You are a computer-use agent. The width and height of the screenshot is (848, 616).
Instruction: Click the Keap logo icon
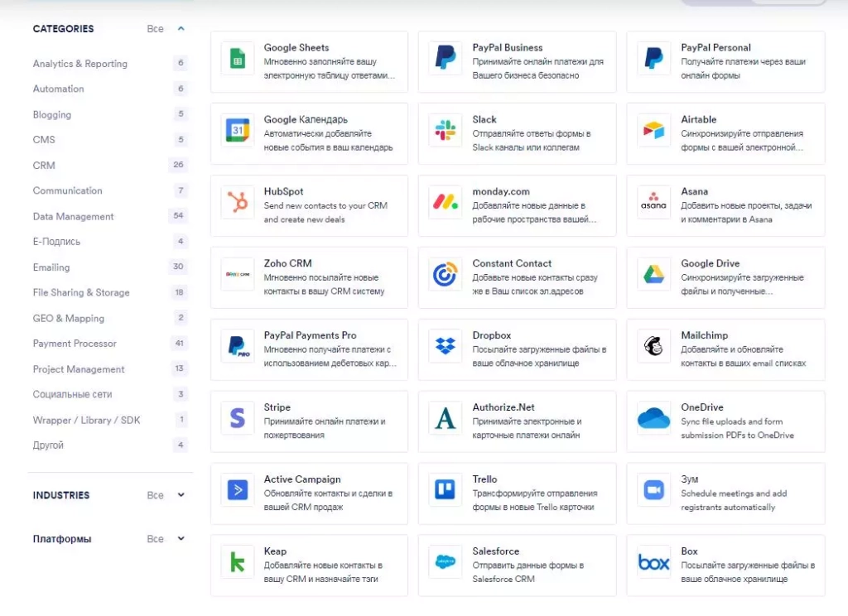pos(238,562)
